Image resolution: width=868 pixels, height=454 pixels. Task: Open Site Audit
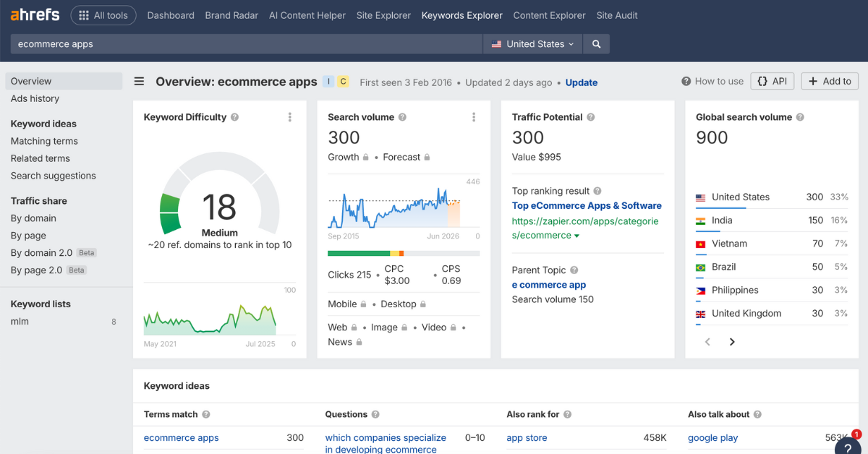click(617, 15)
